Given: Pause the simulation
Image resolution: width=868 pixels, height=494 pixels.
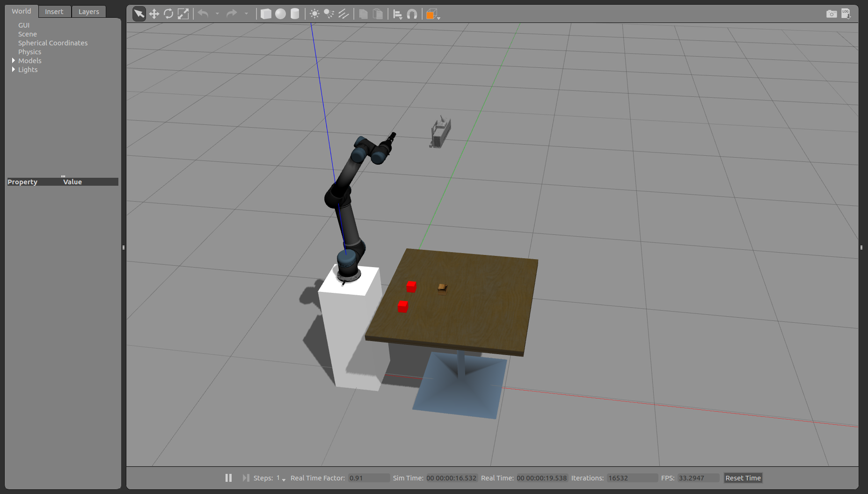Looking at the screenshot, I should click(x=228, y=478).
